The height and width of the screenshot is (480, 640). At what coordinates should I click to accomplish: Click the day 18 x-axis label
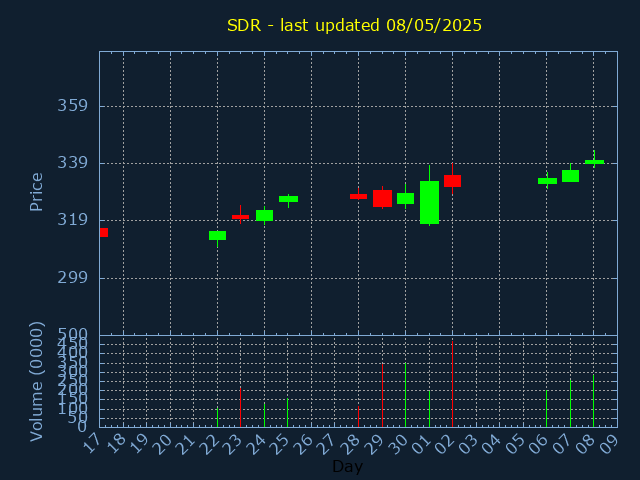coord(116,444)
